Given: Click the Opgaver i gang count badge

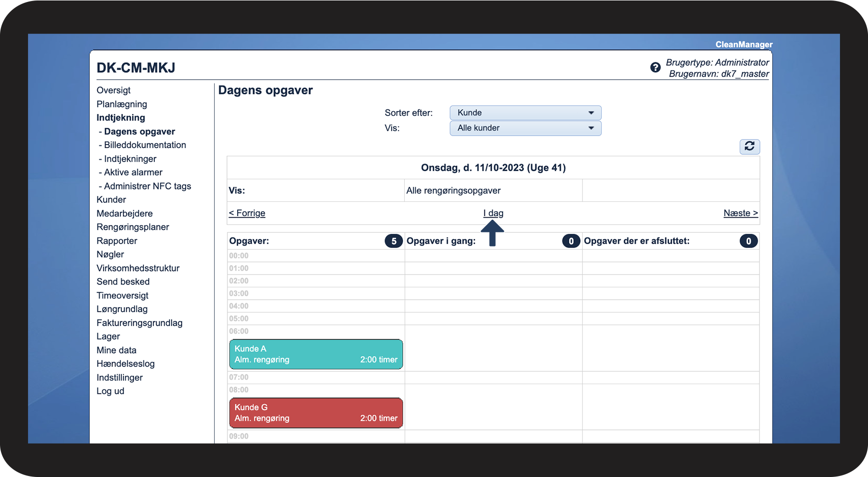Looking at the screenshot, I should tap(571, 241).
